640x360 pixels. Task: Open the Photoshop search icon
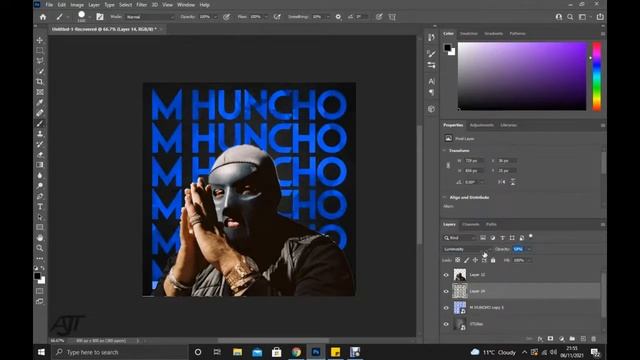[x=570, y=17]
